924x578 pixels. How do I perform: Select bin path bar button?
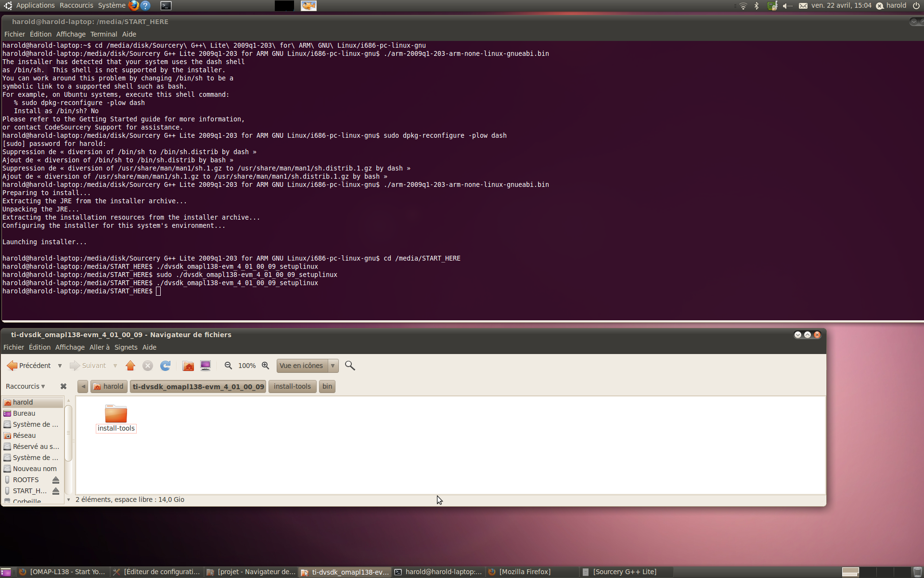(x=327, y=386)
